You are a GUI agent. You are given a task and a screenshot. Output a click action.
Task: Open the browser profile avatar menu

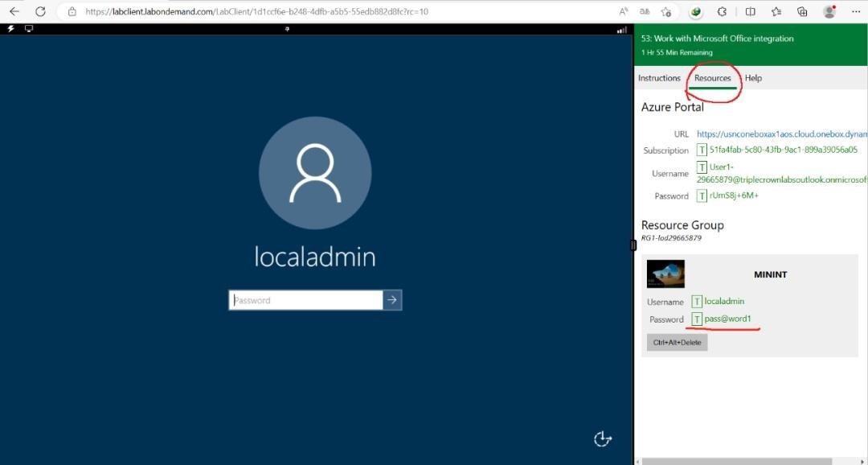coord(829,12)
